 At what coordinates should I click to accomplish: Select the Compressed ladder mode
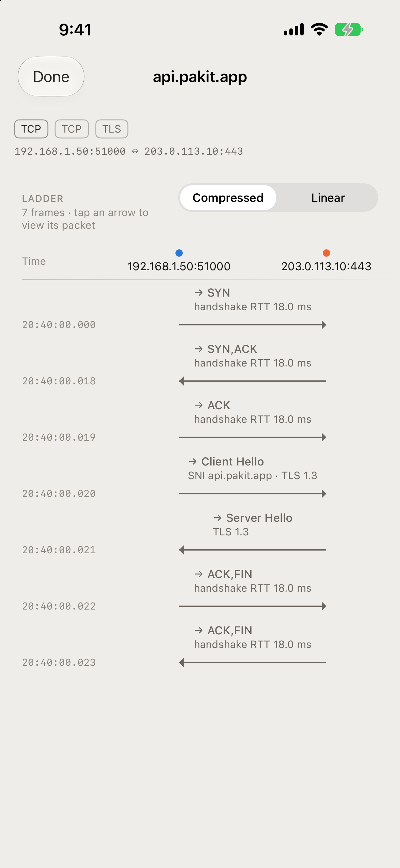(x=228, y=198)
